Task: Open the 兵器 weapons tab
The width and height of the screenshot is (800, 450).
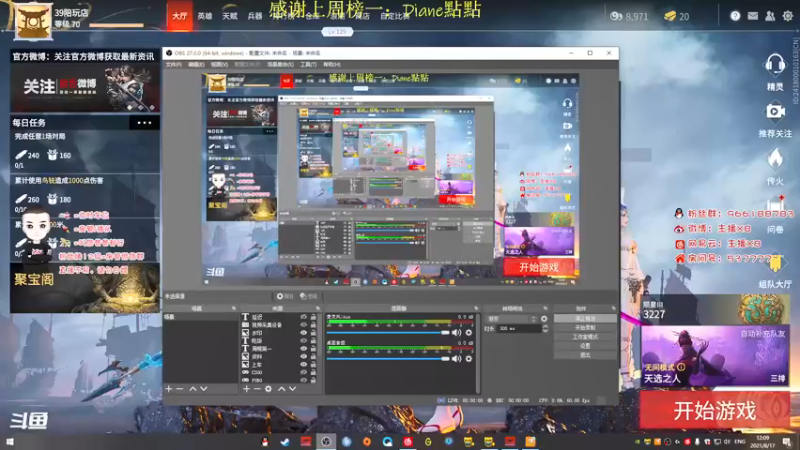Action: [x=255, y=16]
